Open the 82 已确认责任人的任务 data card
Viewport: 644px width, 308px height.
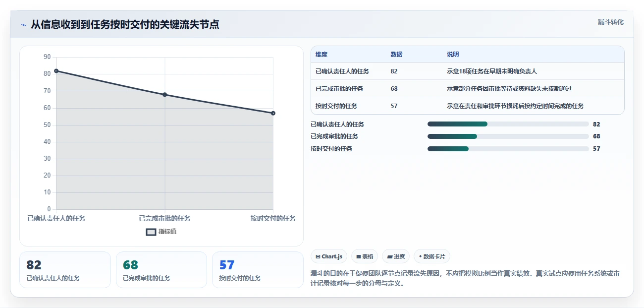(65, 270)
